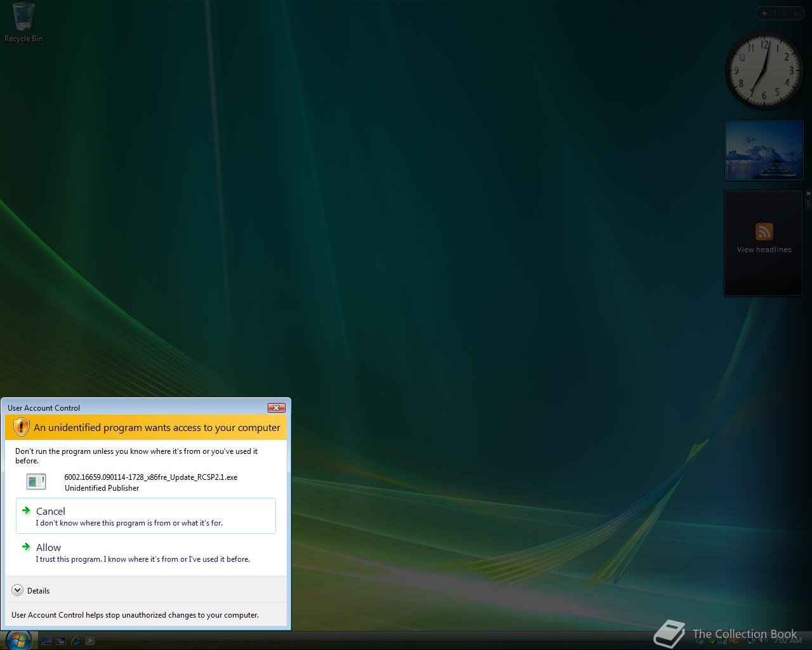Click the taskbar clock showing 7:02 AM
812x650 pixels.
click(788, 640)
